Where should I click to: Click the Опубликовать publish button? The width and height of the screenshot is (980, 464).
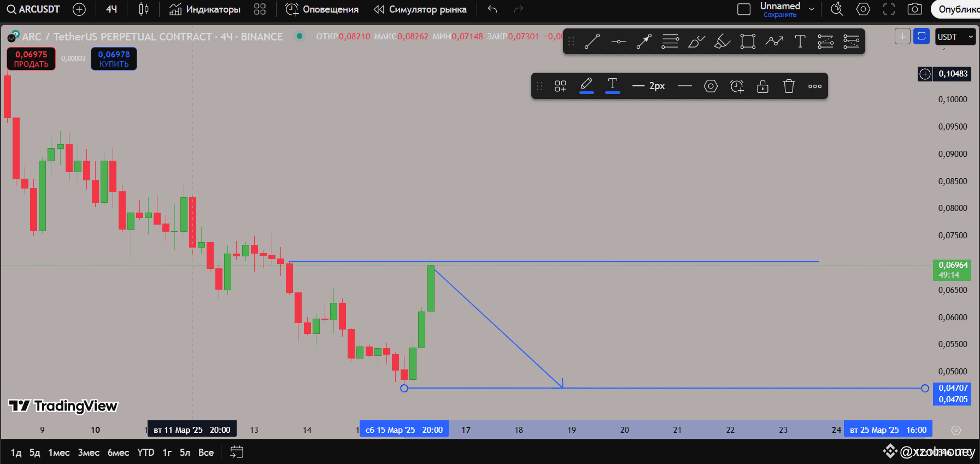pyautogui.click(x=956, y=9)
